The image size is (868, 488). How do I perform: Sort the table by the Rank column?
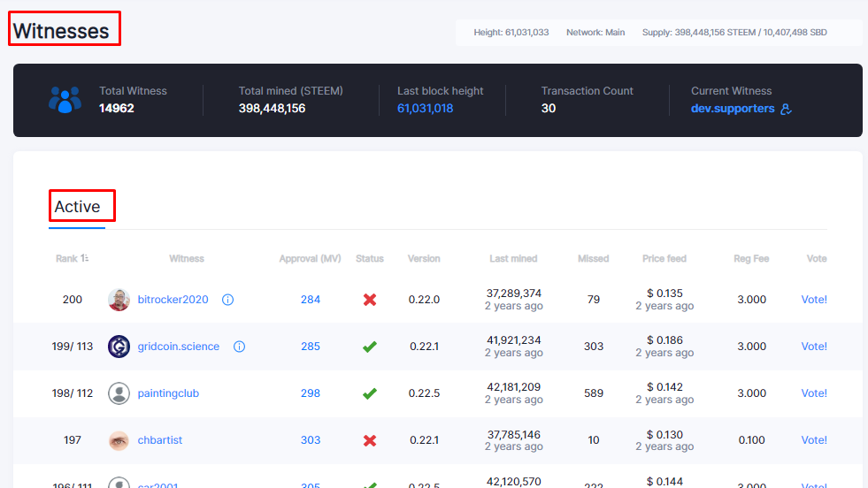[72, 258]
